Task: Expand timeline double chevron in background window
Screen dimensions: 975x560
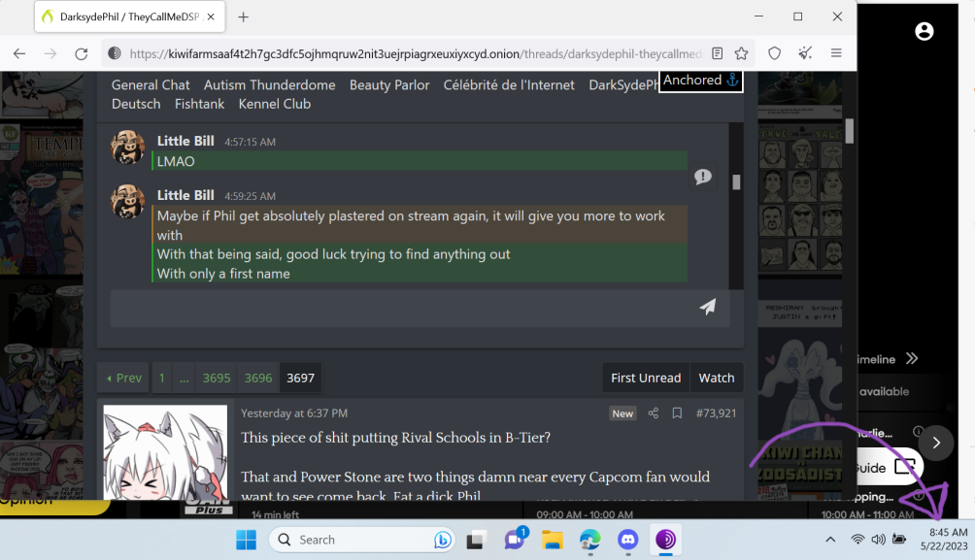Action: click(x=912, y=359)
